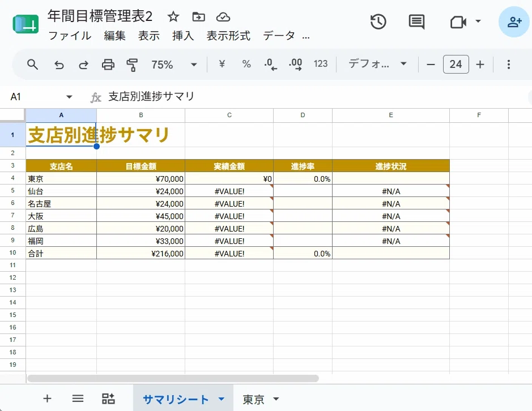Expand the name box dropdown arrow

(x=69, y=97)
